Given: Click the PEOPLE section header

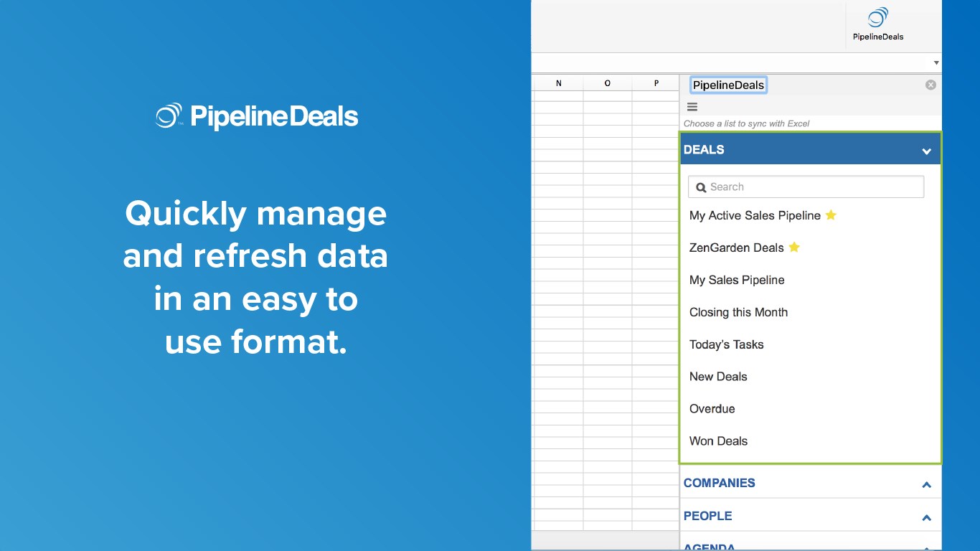Looking at the screenshot, I should pyautogui.click(x=810, y=516).
